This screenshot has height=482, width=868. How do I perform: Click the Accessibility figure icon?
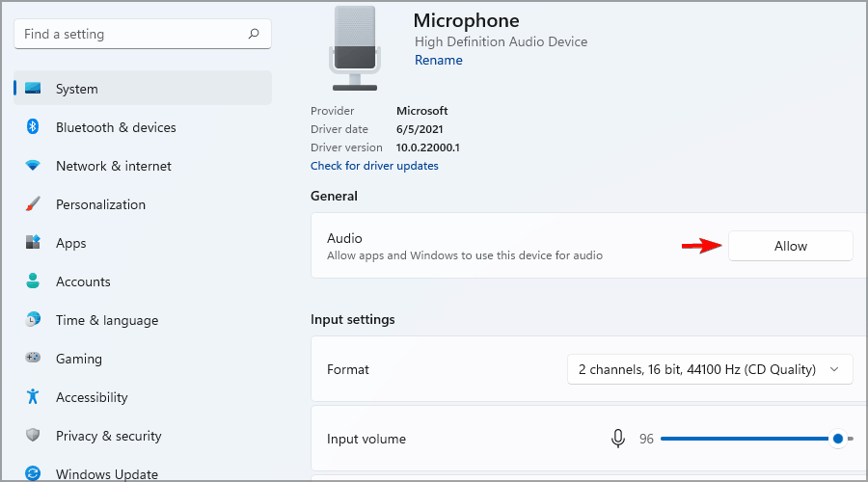[33, 396]
